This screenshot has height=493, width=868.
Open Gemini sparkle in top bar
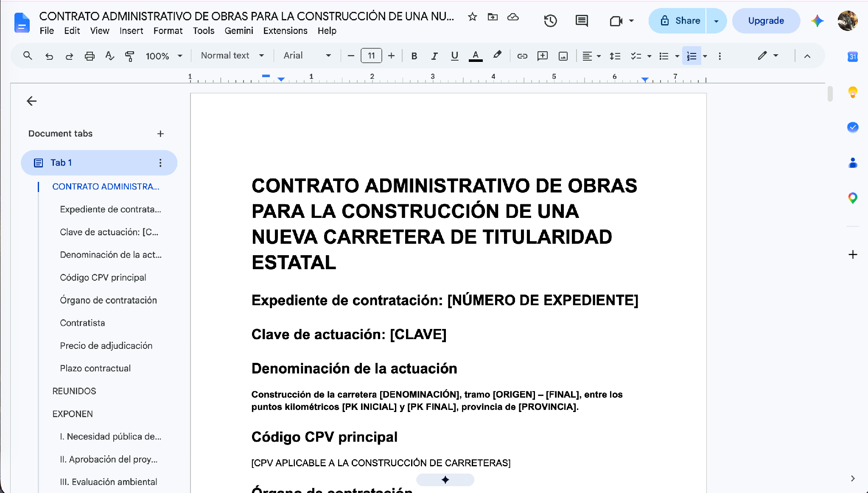pyautogui.click(x=817, y=21)
